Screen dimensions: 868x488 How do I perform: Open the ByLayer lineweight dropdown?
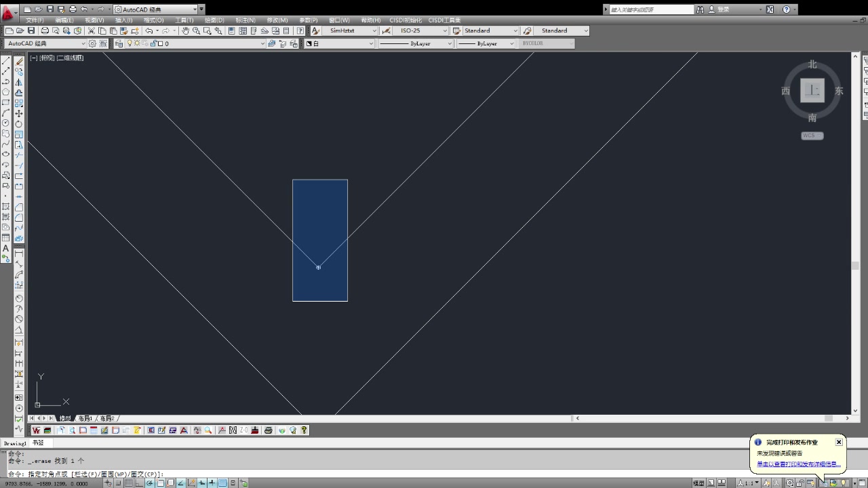[x=486, y=43]
